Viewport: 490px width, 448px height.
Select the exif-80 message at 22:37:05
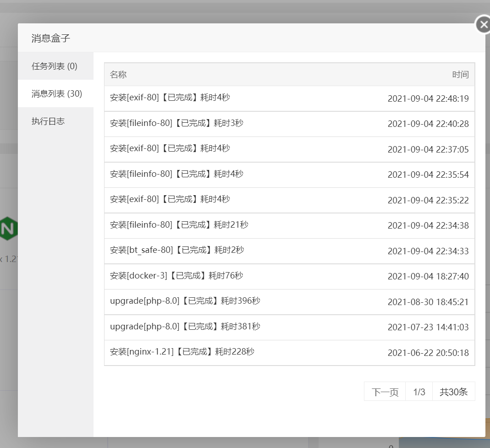point(289,149)
